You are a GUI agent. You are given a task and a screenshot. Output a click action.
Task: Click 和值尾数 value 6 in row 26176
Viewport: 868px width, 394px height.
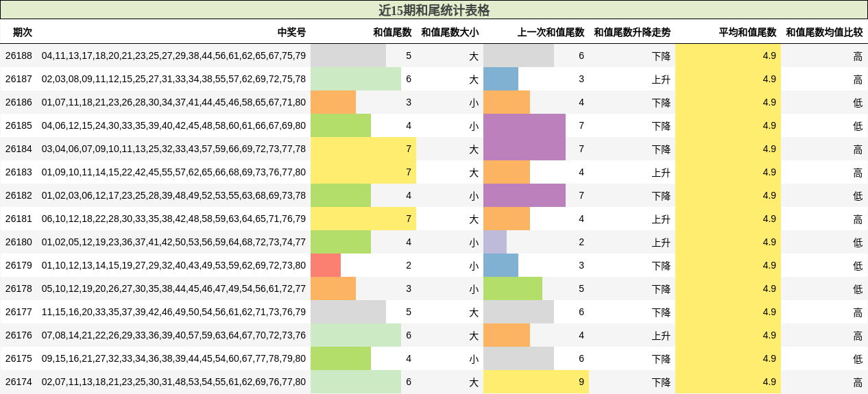(x=409, y=335)
